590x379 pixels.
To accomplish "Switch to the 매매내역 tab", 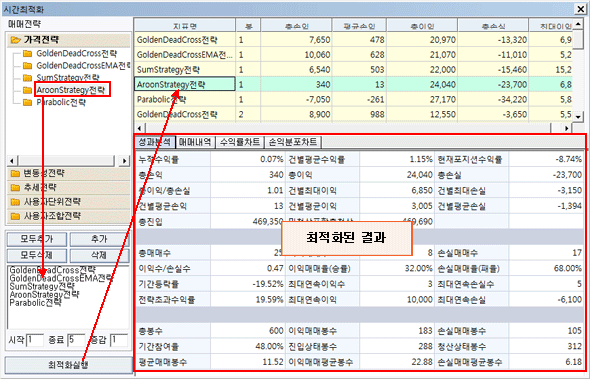I will pos(195,142).
